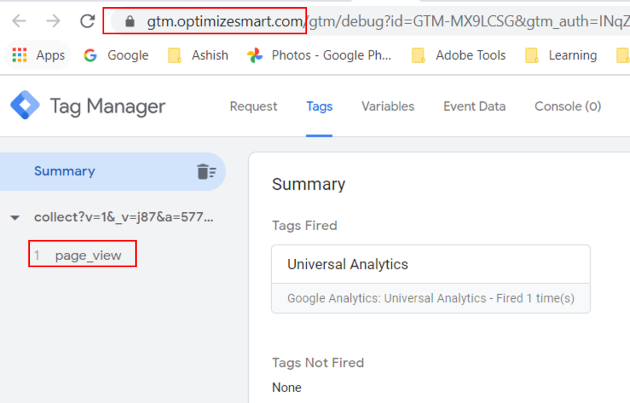The height and width of the screenshot is (403, 630).
Task: Collapse the collect?v=1 request entry
Action: [x=15, y=217]
